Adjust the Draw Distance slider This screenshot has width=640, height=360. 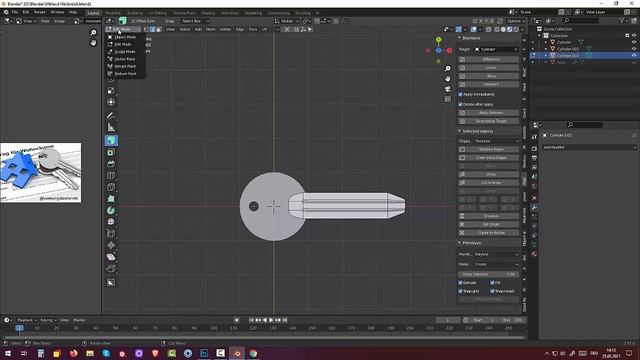[x=489, y=274]
